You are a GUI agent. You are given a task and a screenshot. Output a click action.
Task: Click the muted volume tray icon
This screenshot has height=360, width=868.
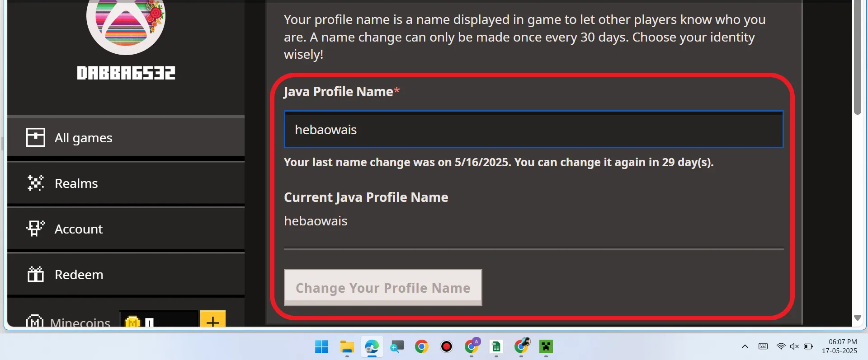point(794,346)
